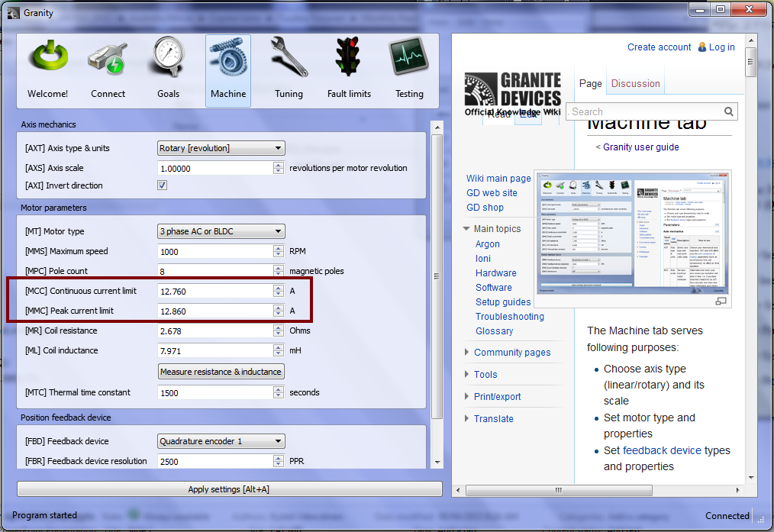Open the Create account link
Image resolution: width=774 pixels, height=532 pixels.
pos(659,47)
